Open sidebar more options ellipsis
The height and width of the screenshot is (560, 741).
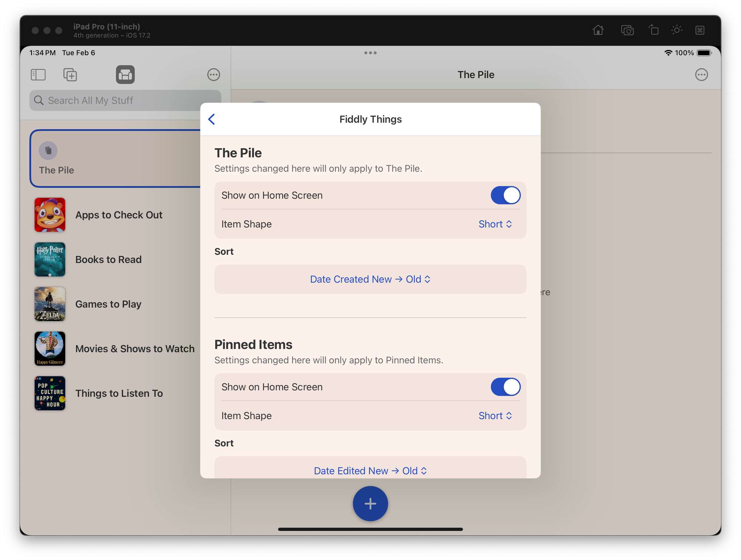tap(213, 75)
